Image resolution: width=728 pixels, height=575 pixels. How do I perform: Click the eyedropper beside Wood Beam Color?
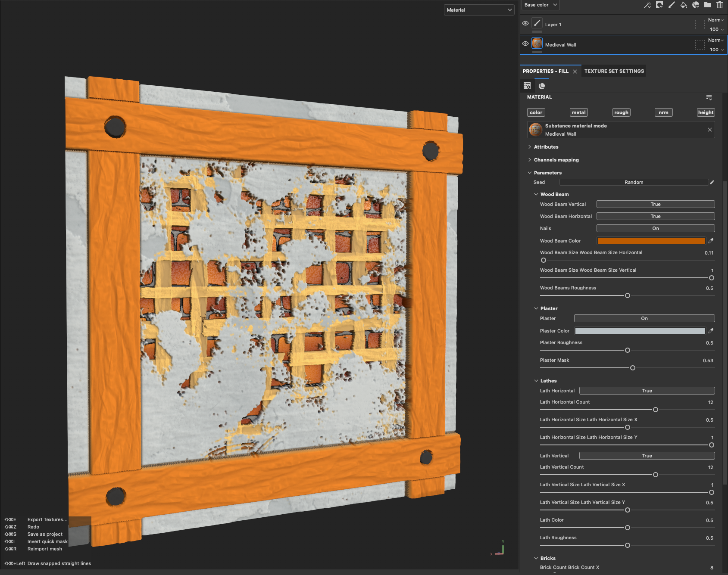tap(711, 241)
